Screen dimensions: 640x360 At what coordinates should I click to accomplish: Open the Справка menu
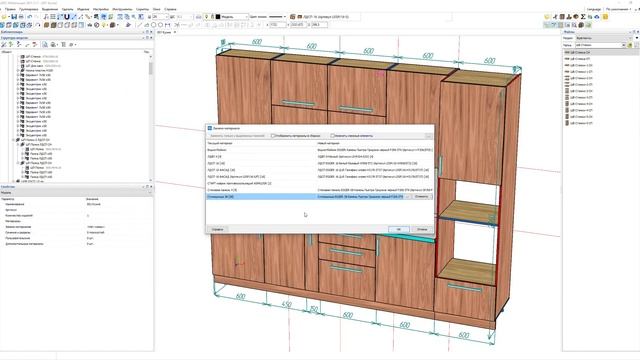click(x=170, y=9)
